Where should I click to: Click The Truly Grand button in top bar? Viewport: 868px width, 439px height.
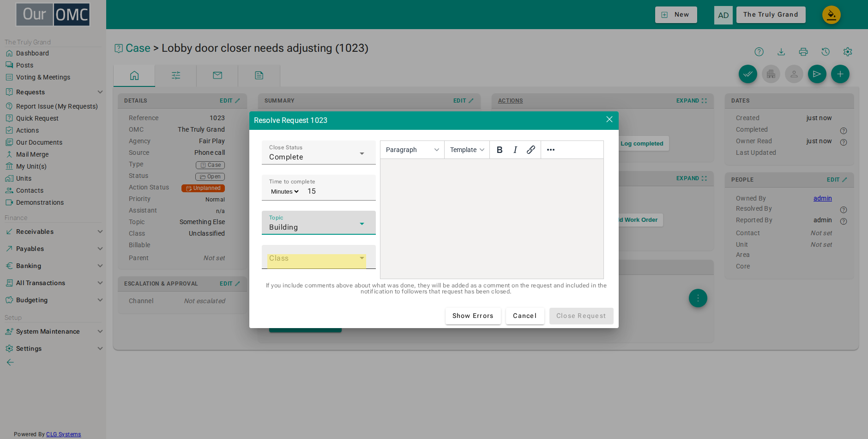(x=771, y=15)
